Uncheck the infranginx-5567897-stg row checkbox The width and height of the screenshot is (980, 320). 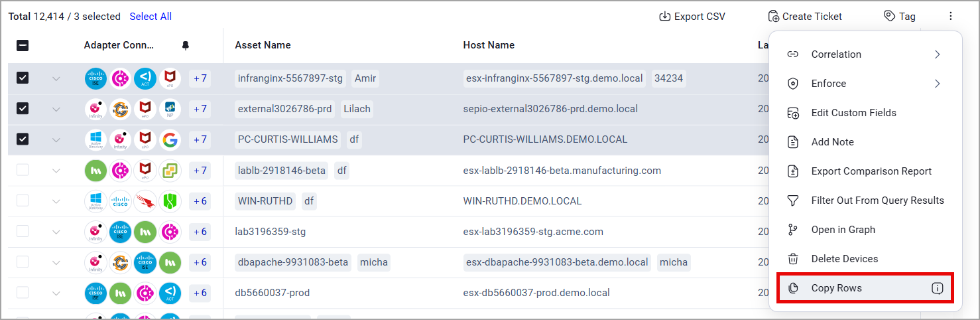click(23, 78)
